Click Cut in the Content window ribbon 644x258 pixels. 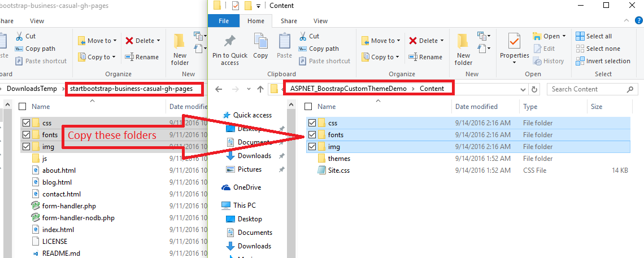click(309, 36)
